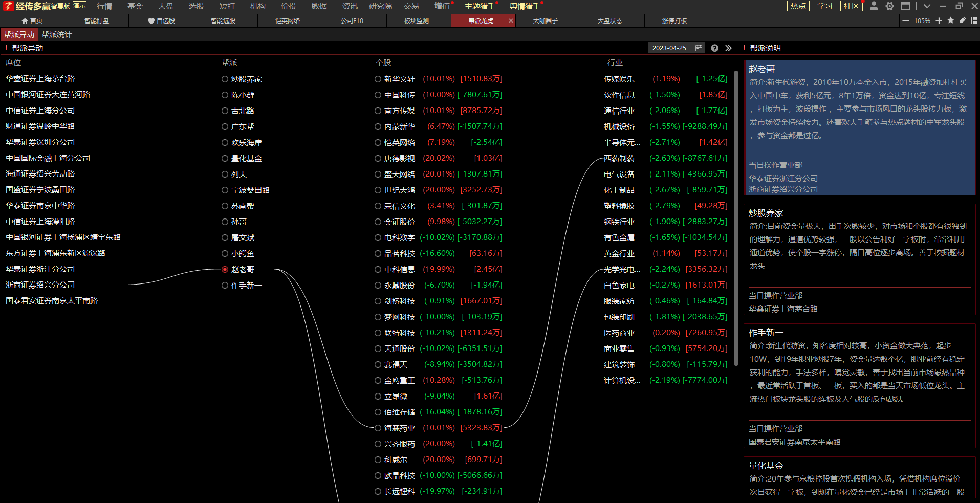Select radio button for 炒股养家

[225, 79]
